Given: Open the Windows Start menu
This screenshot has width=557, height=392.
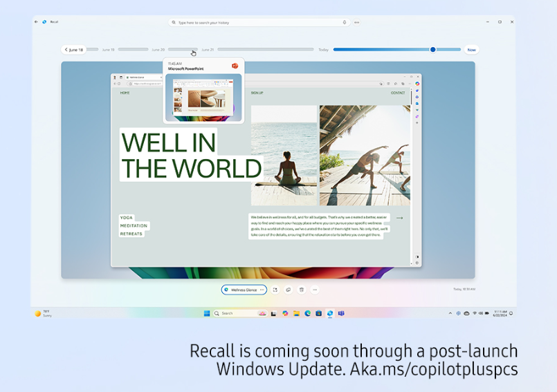Looking at the screenshot, I should coord(206,313).
